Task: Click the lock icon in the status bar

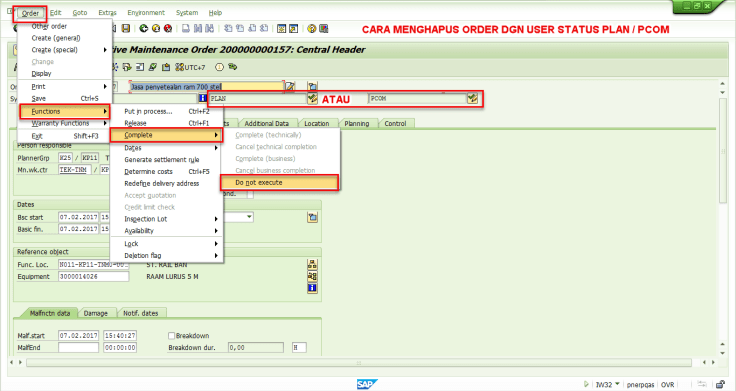Action: coord(720,384)
